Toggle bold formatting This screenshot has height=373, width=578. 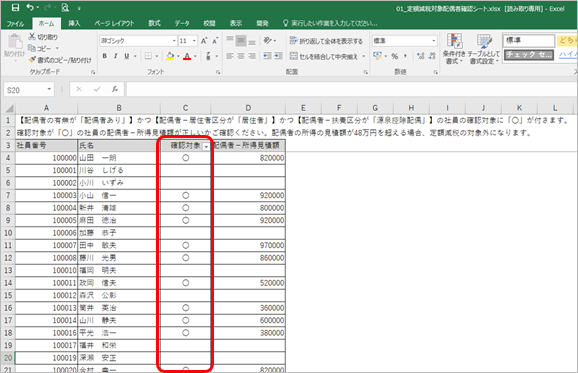tap(105, 56)
